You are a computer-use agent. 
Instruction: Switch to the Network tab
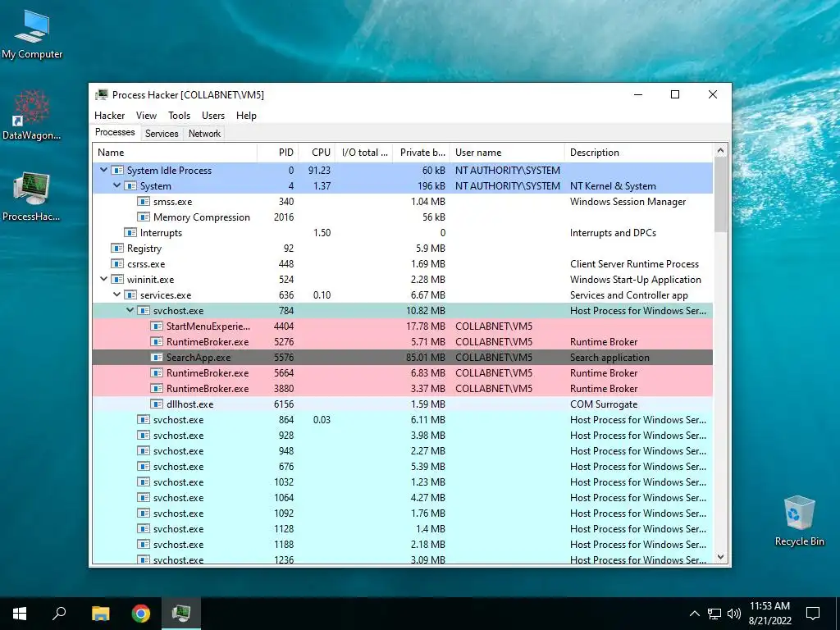tap(204, 134)
